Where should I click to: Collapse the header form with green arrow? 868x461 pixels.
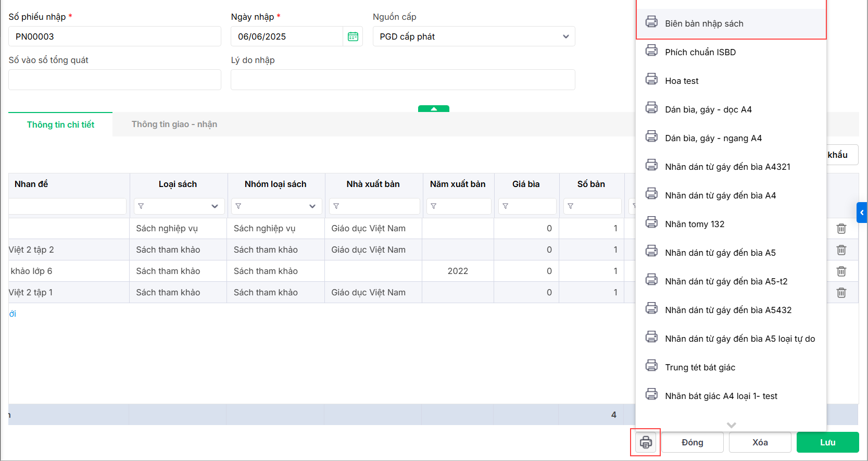pyautogui.click(x=433, y=109)
